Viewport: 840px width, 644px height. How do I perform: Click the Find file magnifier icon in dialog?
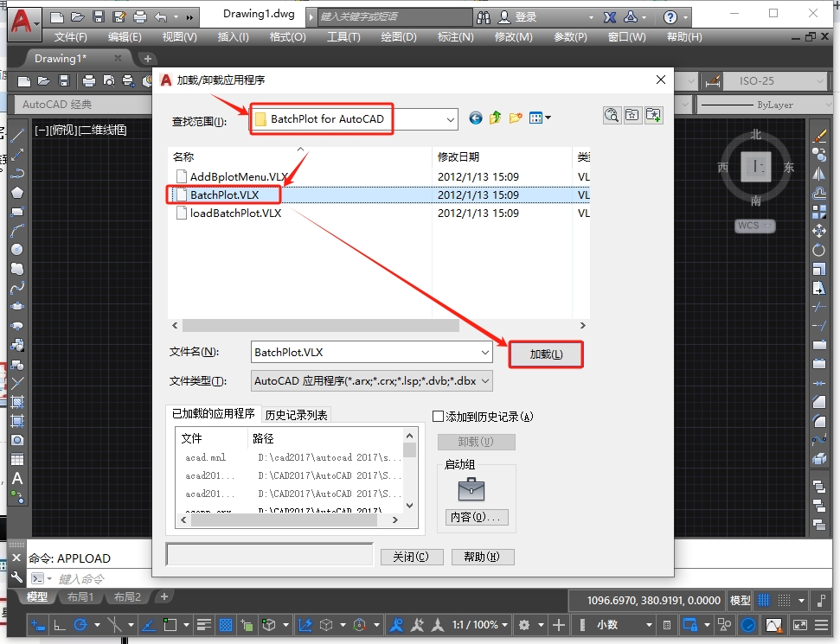(x=612, y=115)
